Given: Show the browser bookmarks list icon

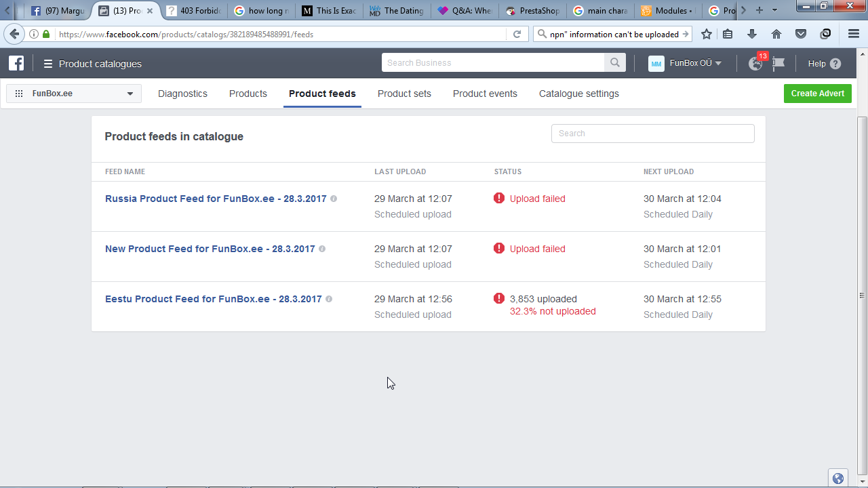Looking at the screenshot, I should click(728, 34).
